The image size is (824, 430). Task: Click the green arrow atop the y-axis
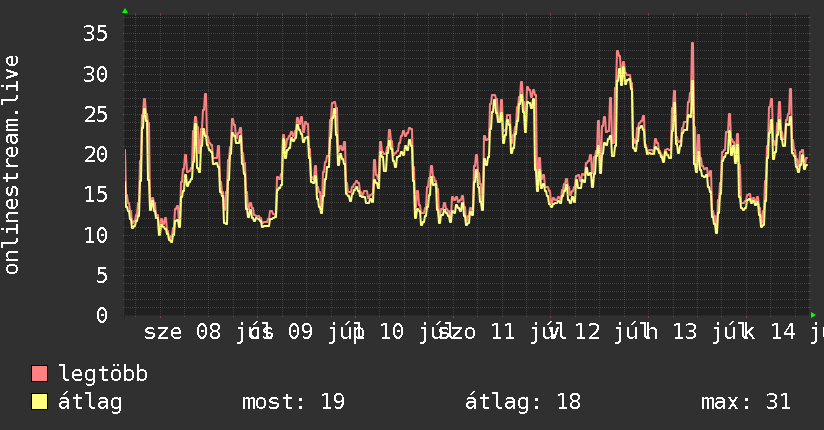pyautogui.click(x=125, y=11)
